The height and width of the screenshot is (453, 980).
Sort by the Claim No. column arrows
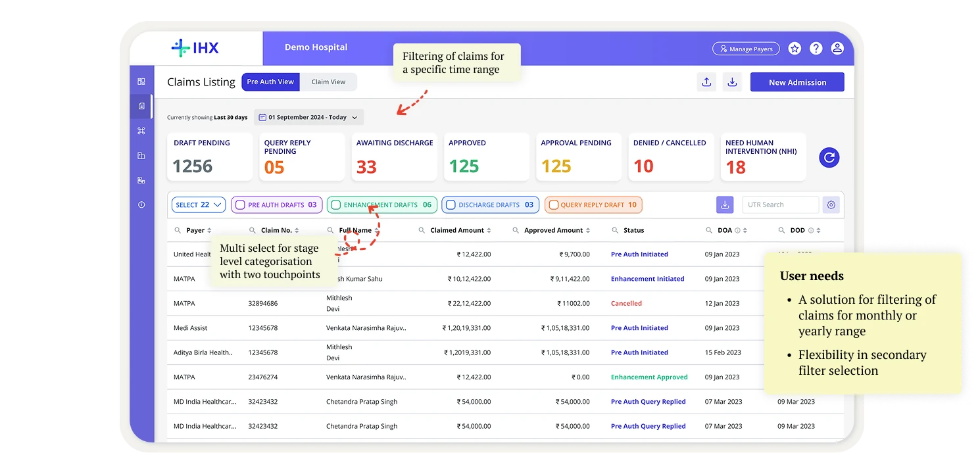pyautogui.click(x=297, y=231)
